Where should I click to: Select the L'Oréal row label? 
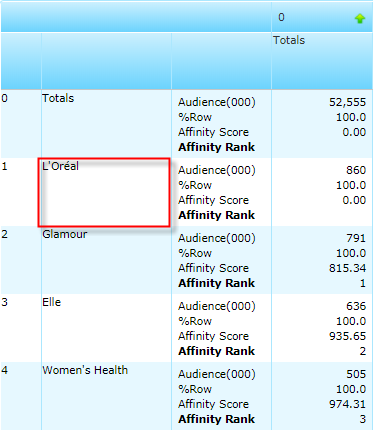click(60, 166)
